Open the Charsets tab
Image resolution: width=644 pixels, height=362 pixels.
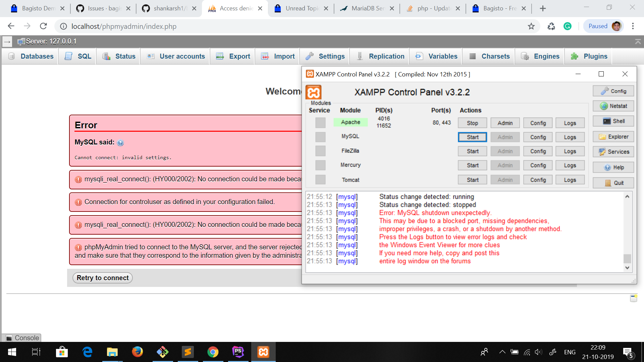coord(489,56)
